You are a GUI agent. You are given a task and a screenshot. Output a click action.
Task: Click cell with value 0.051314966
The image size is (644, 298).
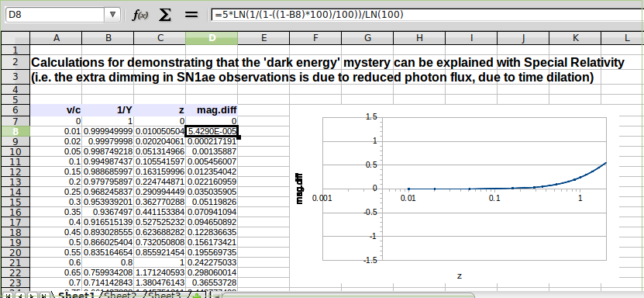[160, 151]
